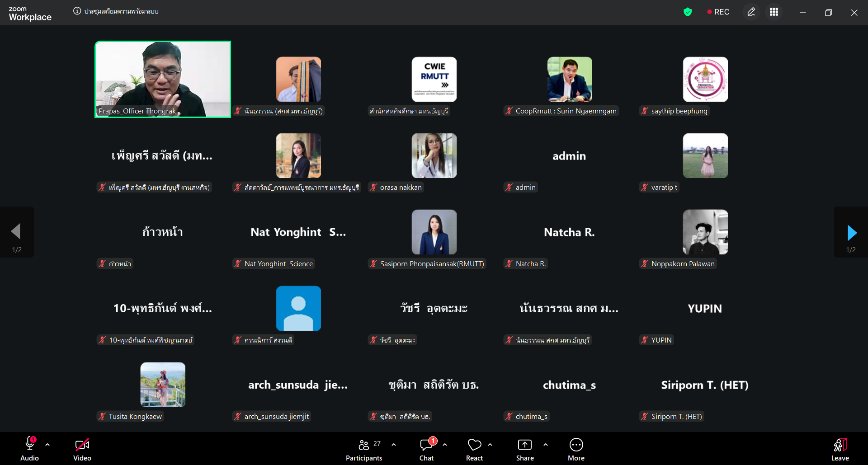Turn on camera with Video button

(x=82, y=450)
